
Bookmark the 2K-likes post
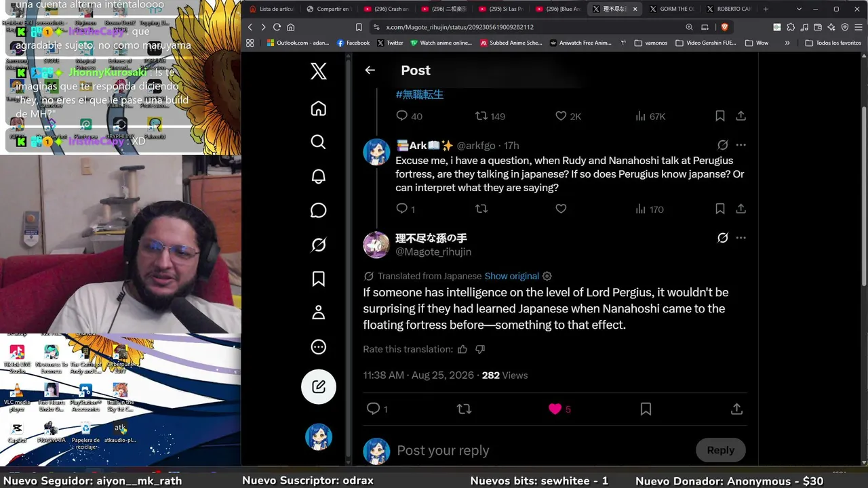tap(720, 116)
